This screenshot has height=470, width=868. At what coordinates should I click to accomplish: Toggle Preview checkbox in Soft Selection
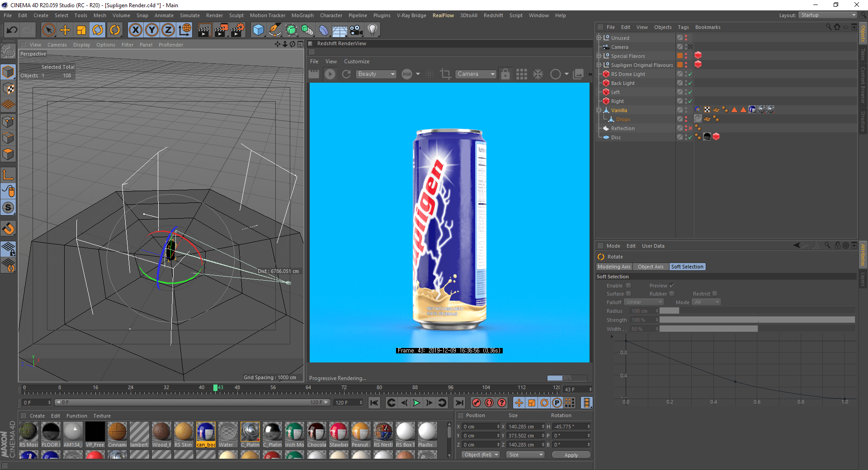[672, 286]
